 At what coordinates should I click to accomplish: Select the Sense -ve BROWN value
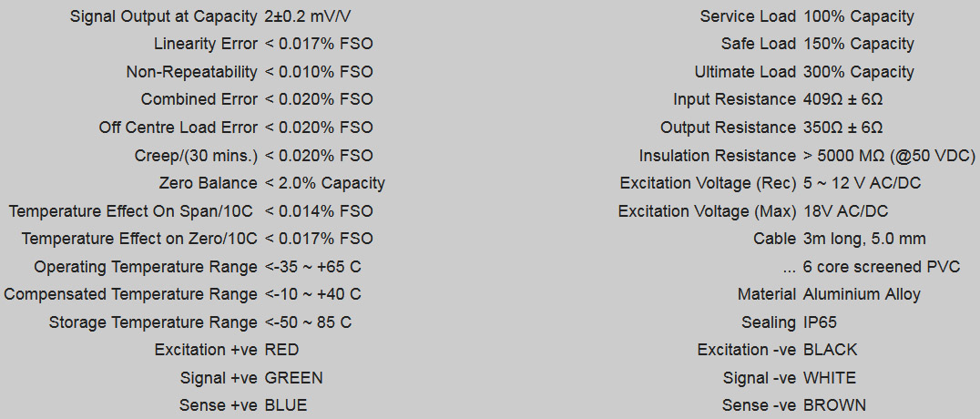tap(834, 405)
